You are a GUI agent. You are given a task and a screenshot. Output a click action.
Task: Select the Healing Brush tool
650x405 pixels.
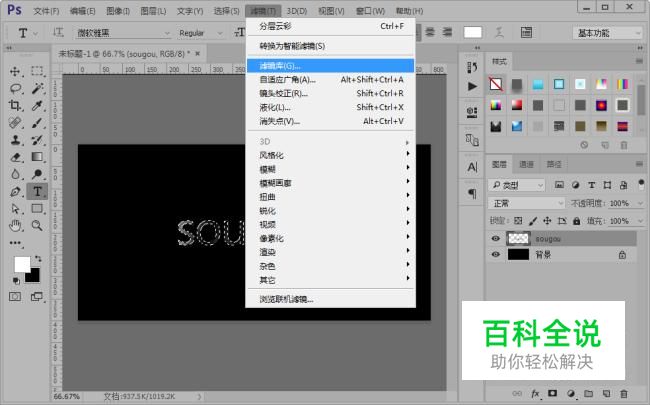click(15, 123)
